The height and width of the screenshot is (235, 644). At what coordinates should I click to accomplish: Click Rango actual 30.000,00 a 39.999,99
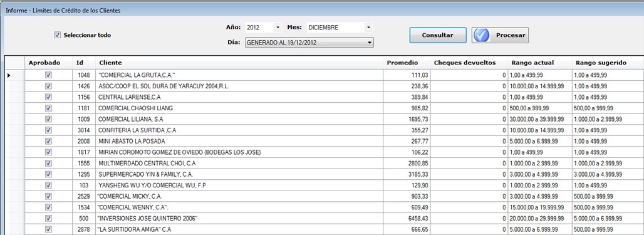[539, 119]
